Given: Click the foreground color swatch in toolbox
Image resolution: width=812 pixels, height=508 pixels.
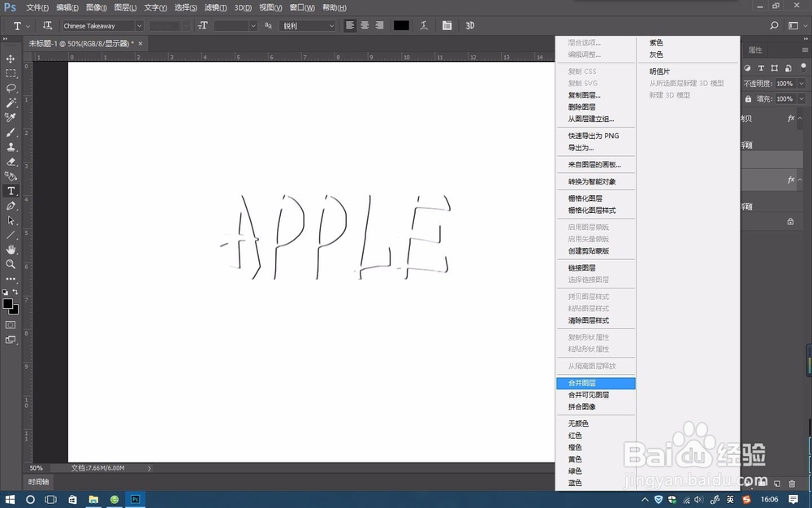Looking at the screenshot, I should pyautogui.click(x=8, y=304).
